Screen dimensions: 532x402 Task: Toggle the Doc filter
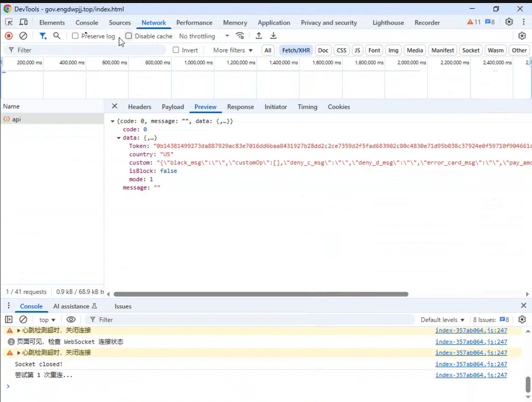(323, 50)
